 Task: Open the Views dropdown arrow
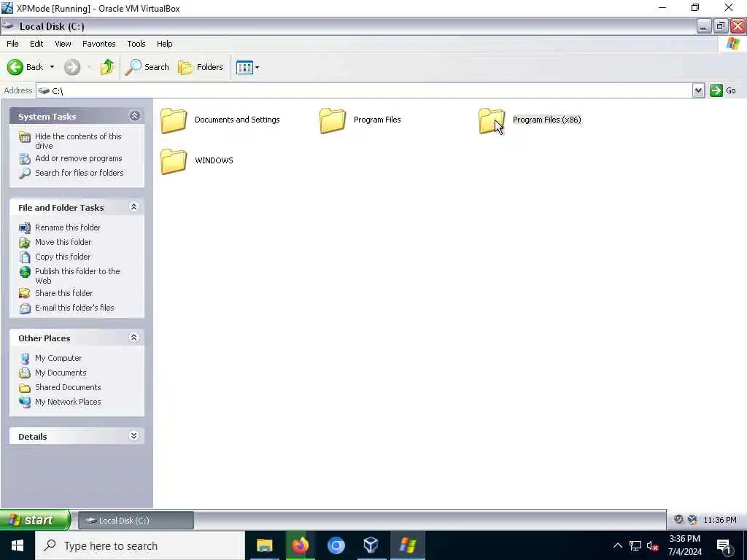(x=258, y=67)
